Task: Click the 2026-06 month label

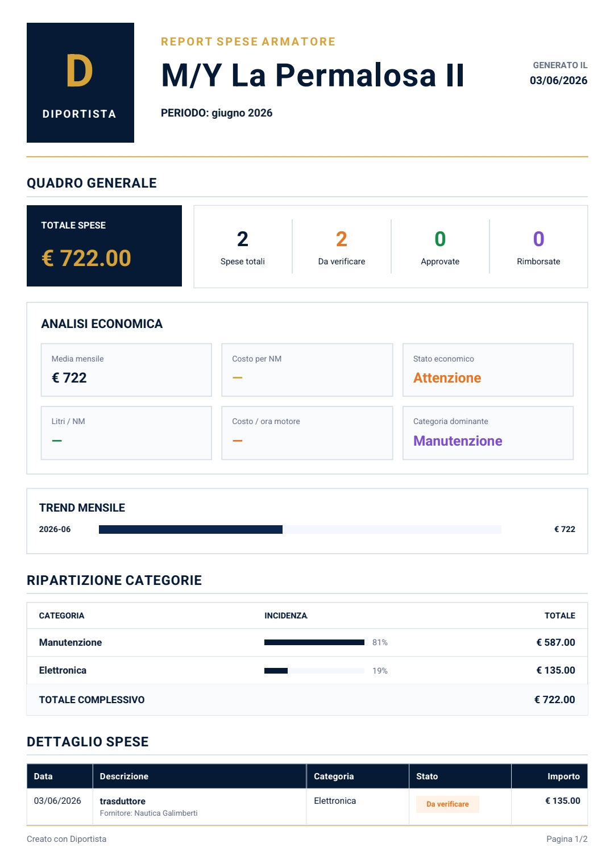Action: tap(55, 529)
